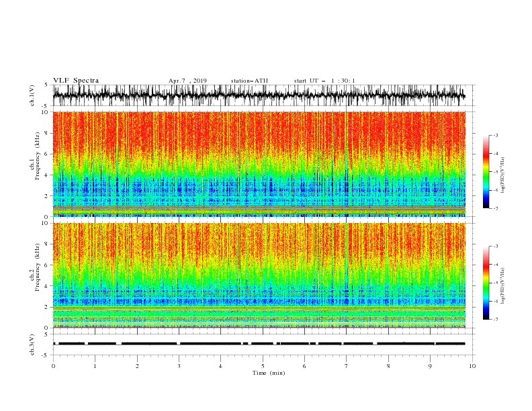This screenshot has width=532, height=411.
Task: Click the "-4" label on the ch.2 colorbar
Action: (x=495, y=265)
